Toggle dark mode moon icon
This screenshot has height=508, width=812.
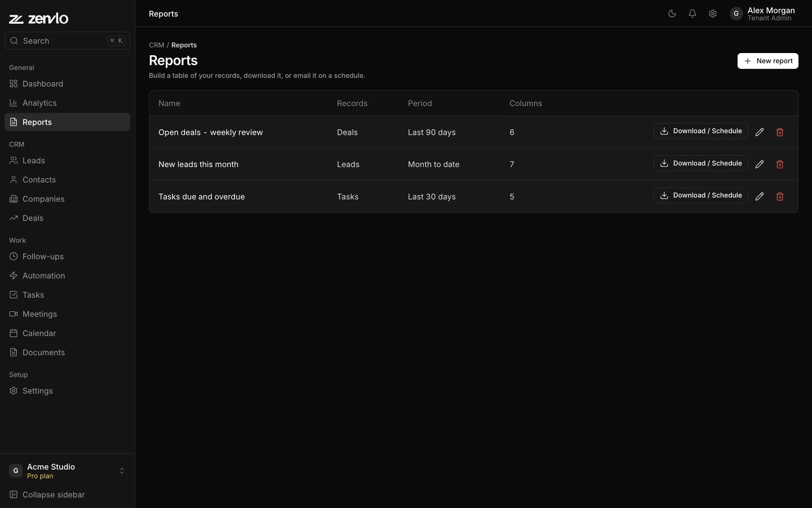point(672,14)
